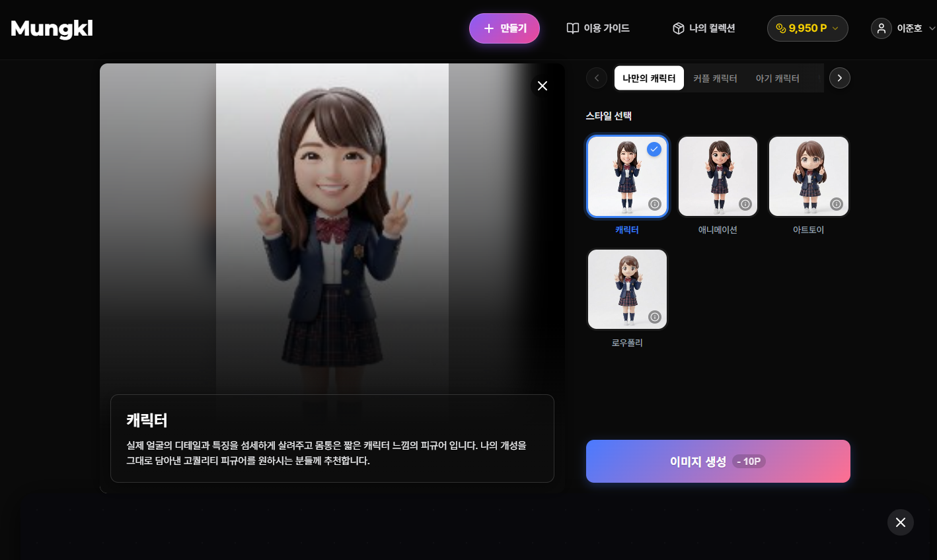Switch to the 아기 캐릭터 tab
937x560 pixels.
[777, 78]
